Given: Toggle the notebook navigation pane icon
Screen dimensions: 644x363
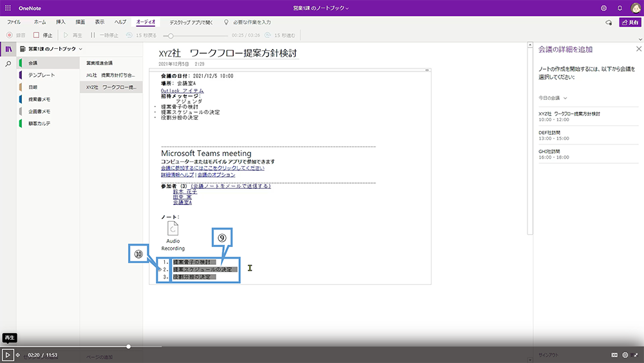Looking at the screenshot, I should pyautogui.click(x=8, y=49).
